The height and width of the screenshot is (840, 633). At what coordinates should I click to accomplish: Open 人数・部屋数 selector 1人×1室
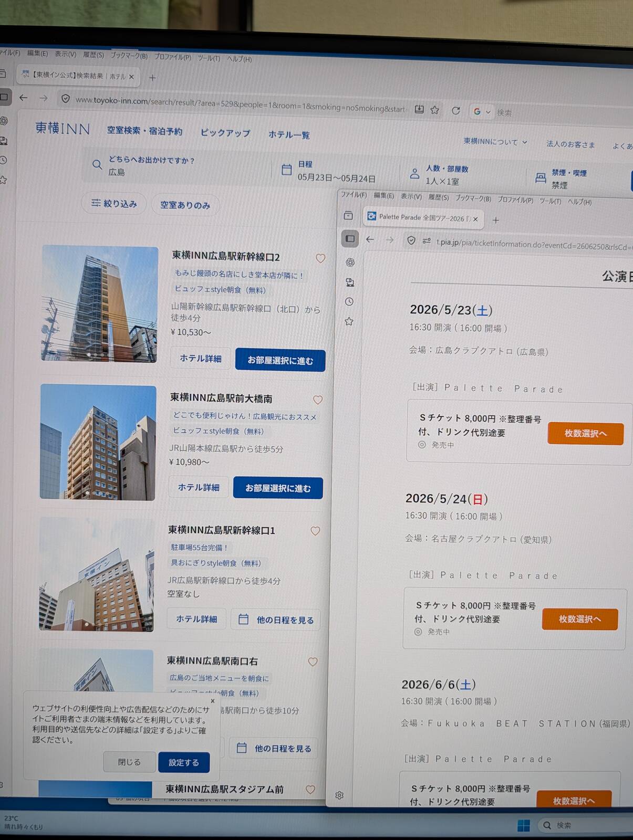[x=447, y=175]
